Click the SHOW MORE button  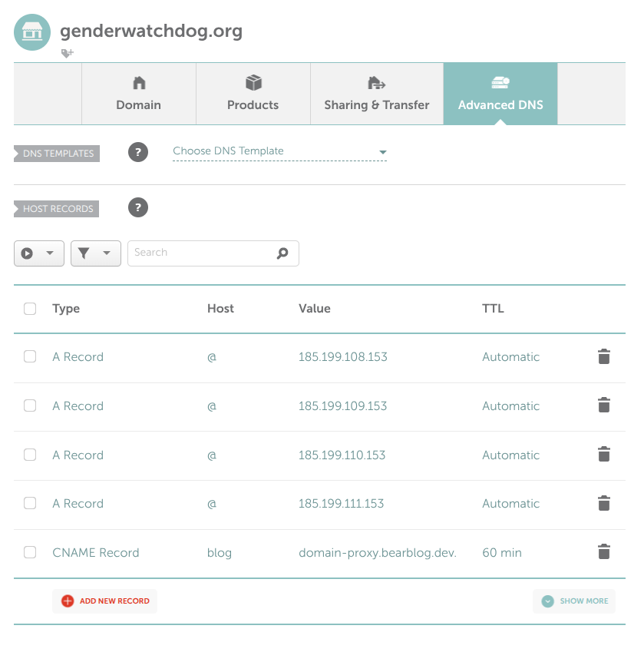(573, 601)
